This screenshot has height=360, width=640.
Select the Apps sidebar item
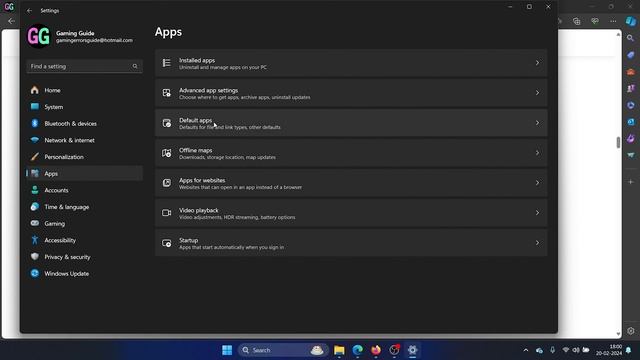[x=85, y=173]
